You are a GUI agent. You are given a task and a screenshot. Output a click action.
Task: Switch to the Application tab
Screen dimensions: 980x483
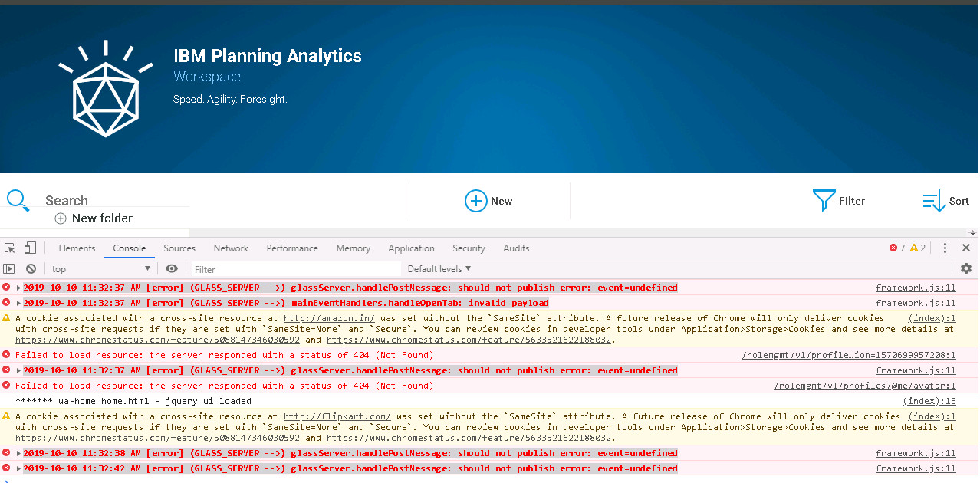tap(411, 248)
